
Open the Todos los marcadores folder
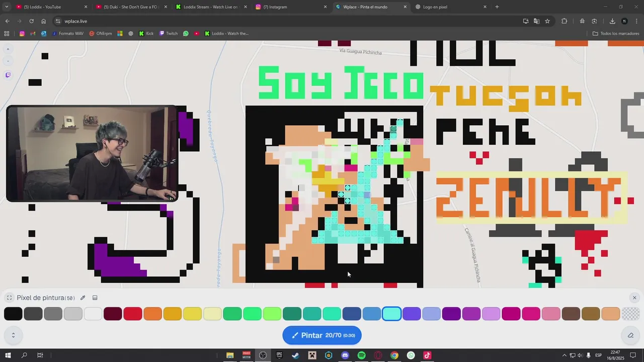(616, 34)
